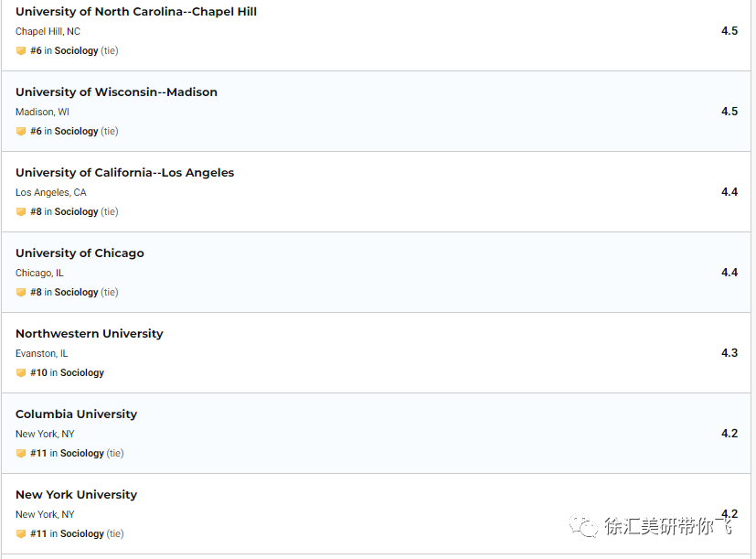
Task: Click the WeChat logo icon in the watermark
Action: point(583,526)
